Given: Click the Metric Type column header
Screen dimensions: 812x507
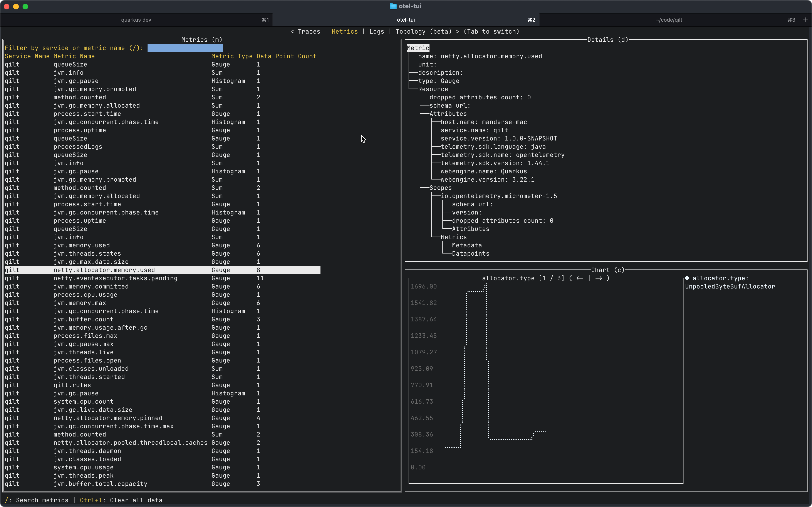Looking at the screenshot, I should click(x=232, y=56).
